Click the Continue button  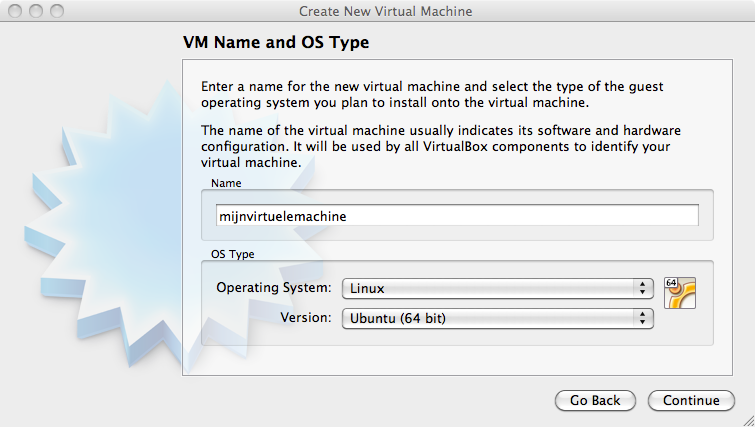point(691,401)
